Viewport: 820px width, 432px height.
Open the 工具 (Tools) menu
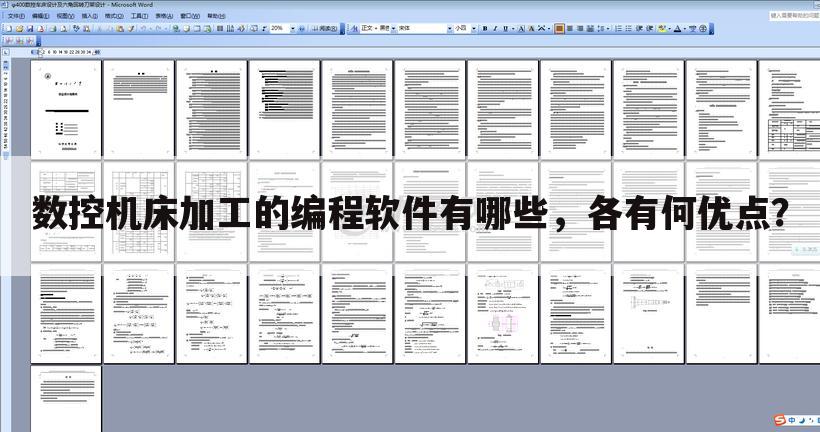tap(139, 16)
